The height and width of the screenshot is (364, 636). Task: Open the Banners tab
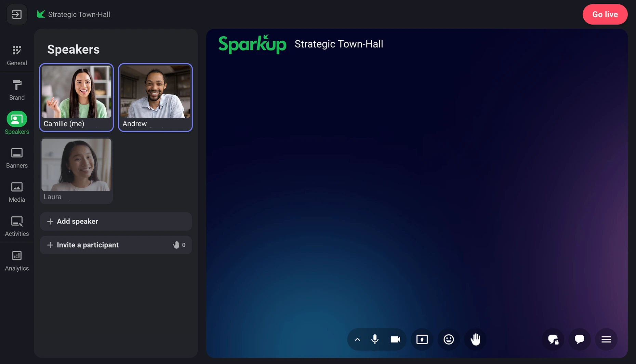17,158
